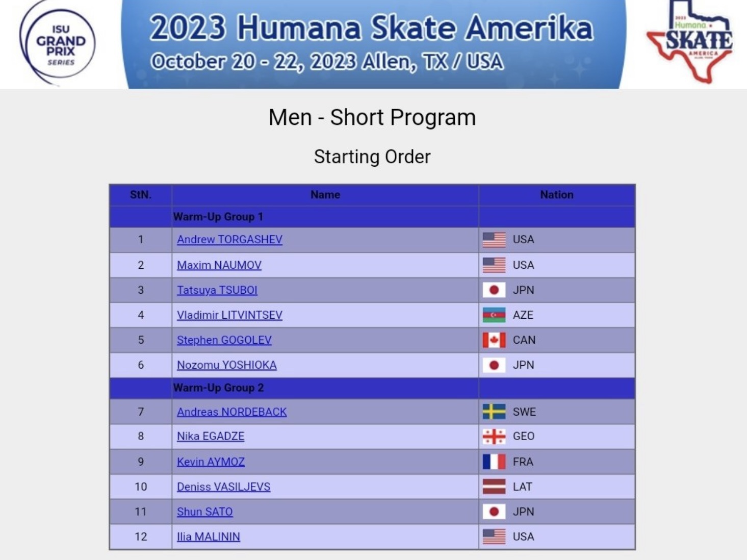Open the Nika EGADZE link

211,437
